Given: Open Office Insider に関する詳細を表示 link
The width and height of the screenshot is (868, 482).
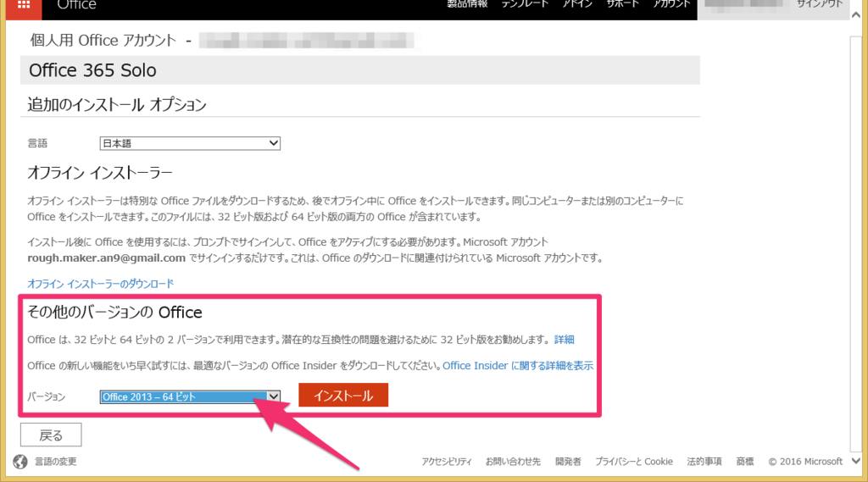Looking at the screenshot, I should pyautogui.click(x=518, y=366).
